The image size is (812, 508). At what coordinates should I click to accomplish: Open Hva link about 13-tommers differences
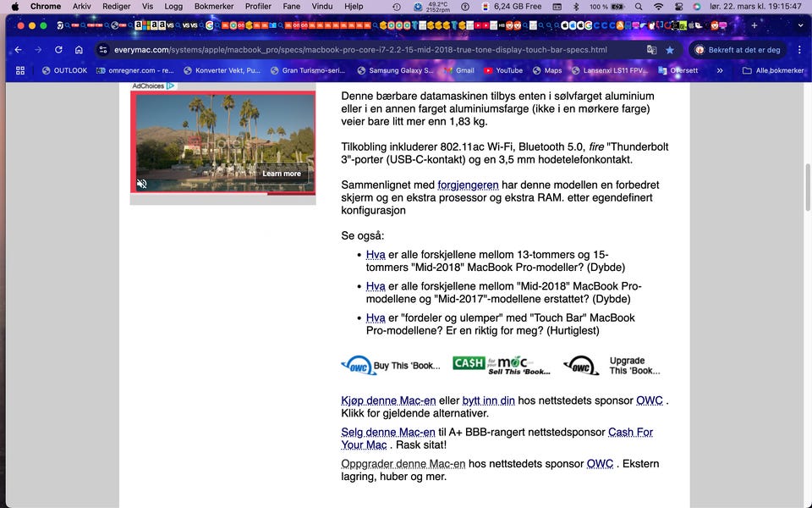pyautogui.click(x=376, y=255)
